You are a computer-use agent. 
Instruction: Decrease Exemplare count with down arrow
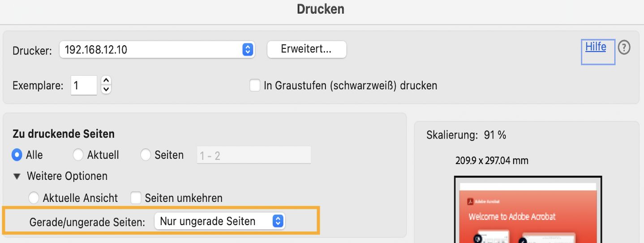106,89
